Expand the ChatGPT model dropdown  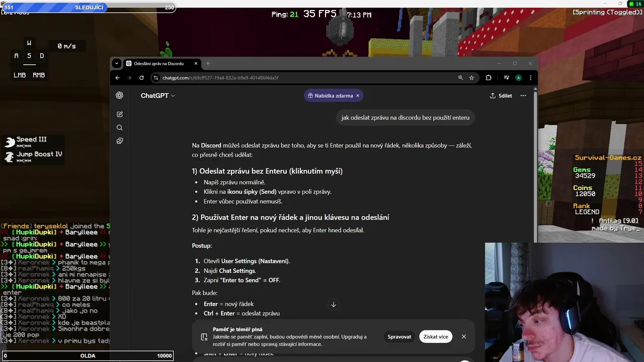(x=157, y=96)
